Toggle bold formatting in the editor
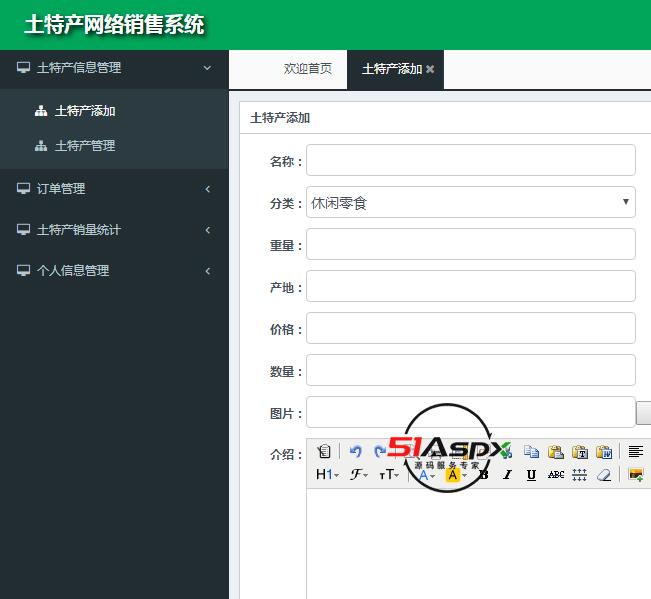651x599 pixels. [483, 475]
